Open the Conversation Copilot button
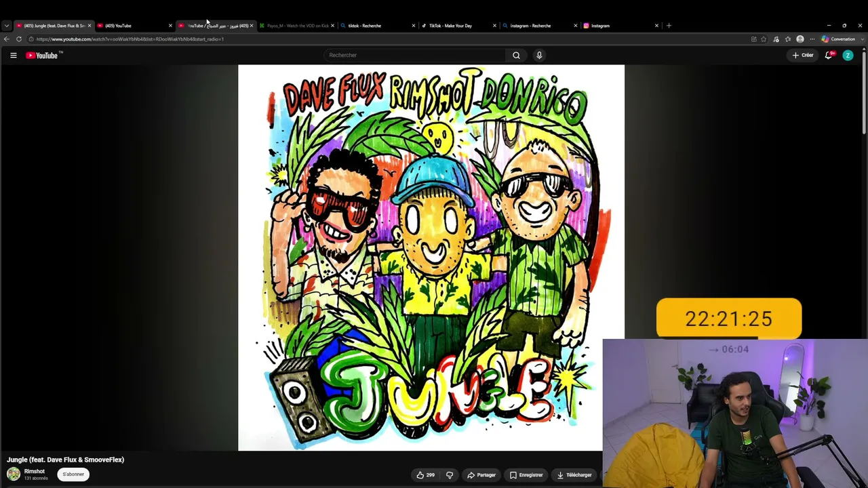 [839, 39]
